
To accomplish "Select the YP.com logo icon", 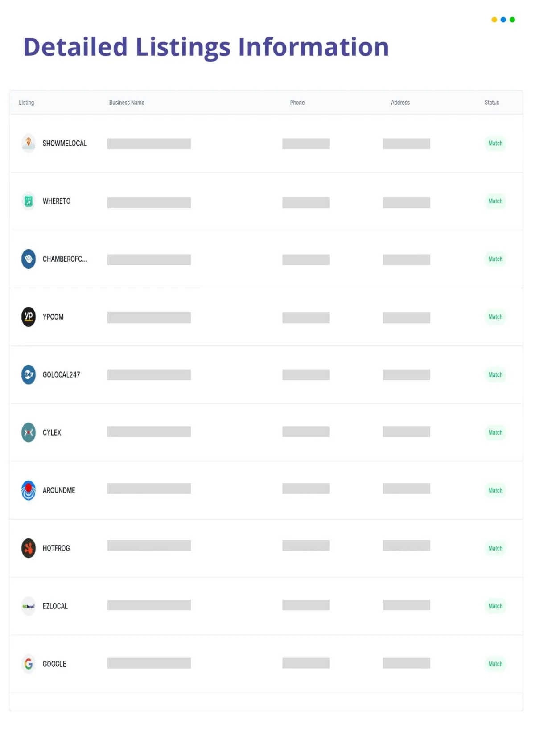I will click(29, 317).
